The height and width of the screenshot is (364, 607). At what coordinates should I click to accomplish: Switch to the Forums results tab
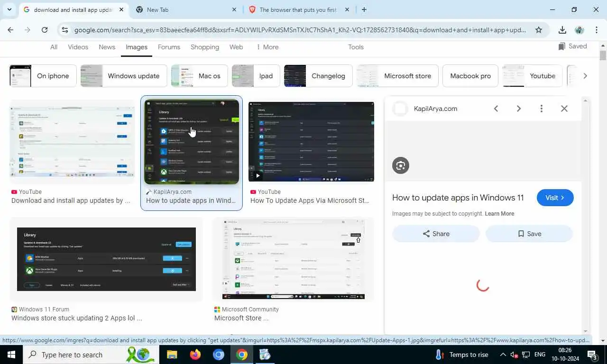[x=169, y=47]
